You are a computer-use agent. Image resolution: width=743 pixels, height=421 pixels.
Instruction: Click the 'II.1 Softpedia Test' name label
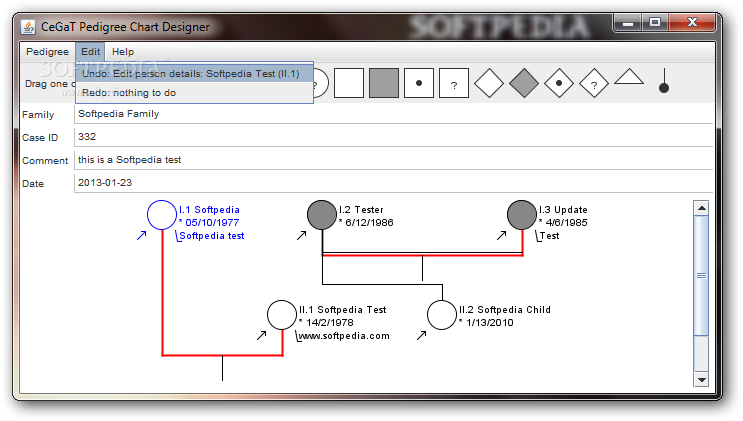343,310
